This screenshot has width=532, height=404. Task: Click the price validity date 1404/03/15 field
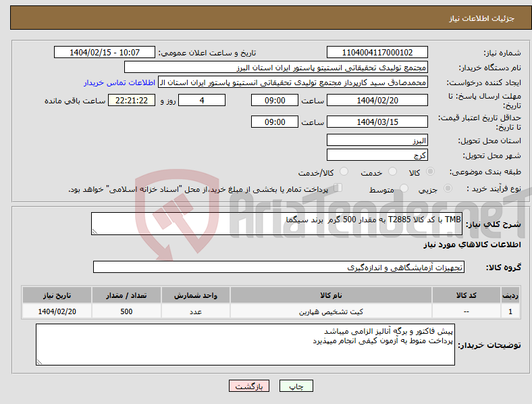pos(377,122)
